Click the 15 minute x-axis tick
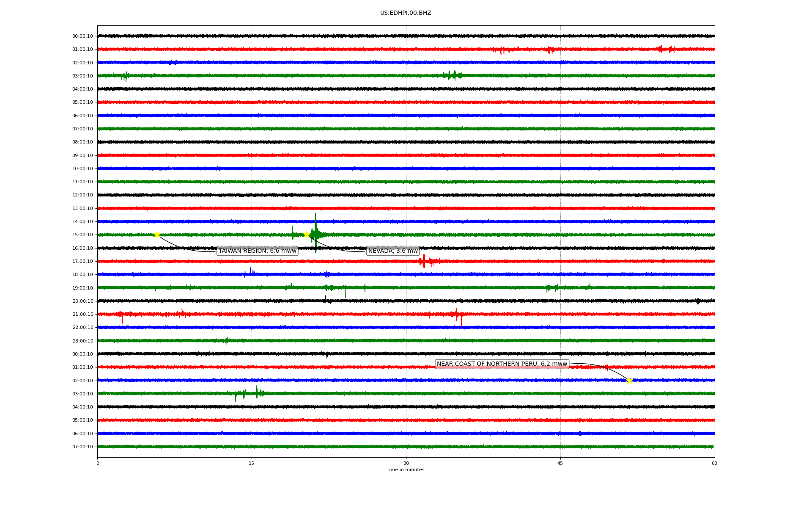The height and width of the screenshot is (508, 812). tap(252, 463)
